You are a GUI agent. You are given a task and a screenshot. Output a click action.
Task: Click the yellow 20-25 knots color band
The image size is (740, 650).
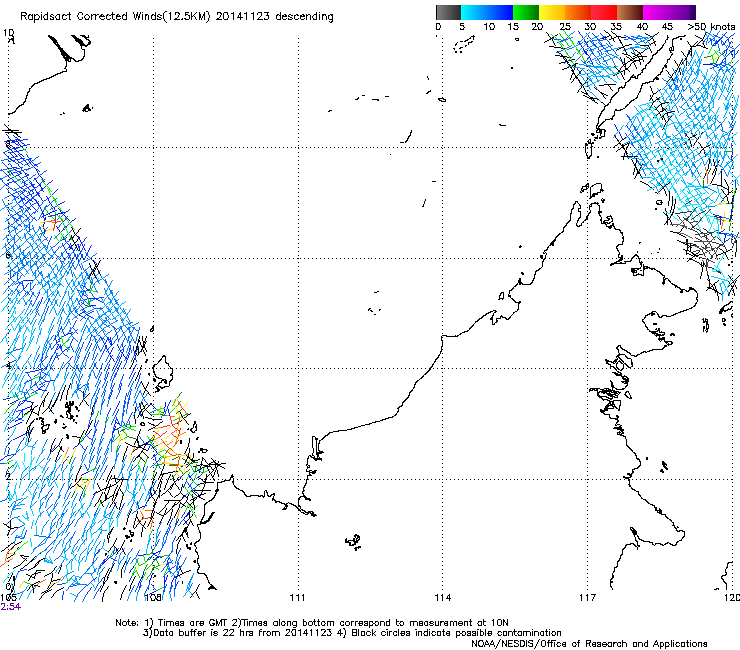552,12
